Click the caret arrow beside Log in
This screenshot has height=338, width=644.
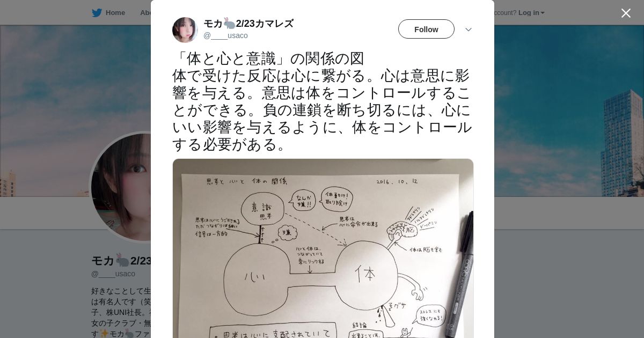543,13
